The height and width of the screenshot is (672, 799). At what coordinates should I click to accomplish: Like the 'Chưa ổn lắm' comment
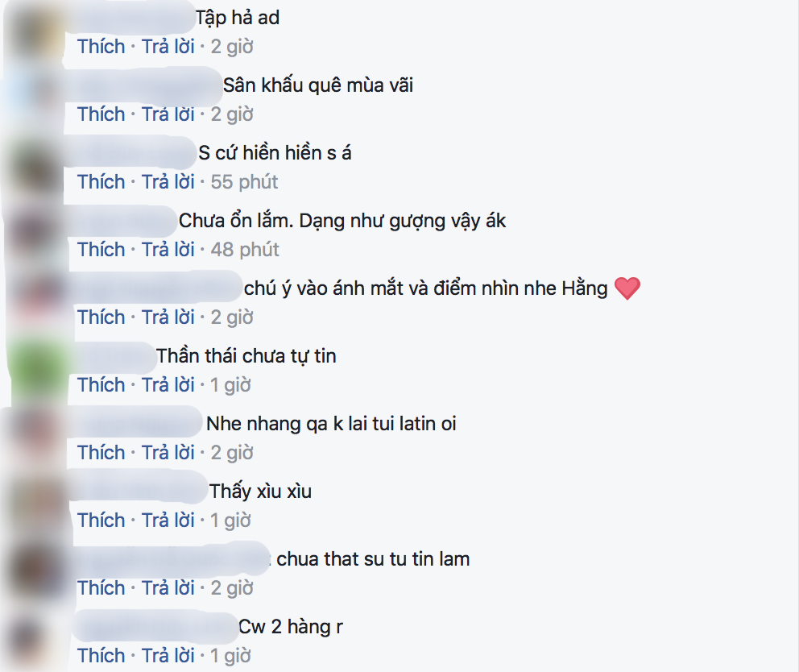(101, 250)
